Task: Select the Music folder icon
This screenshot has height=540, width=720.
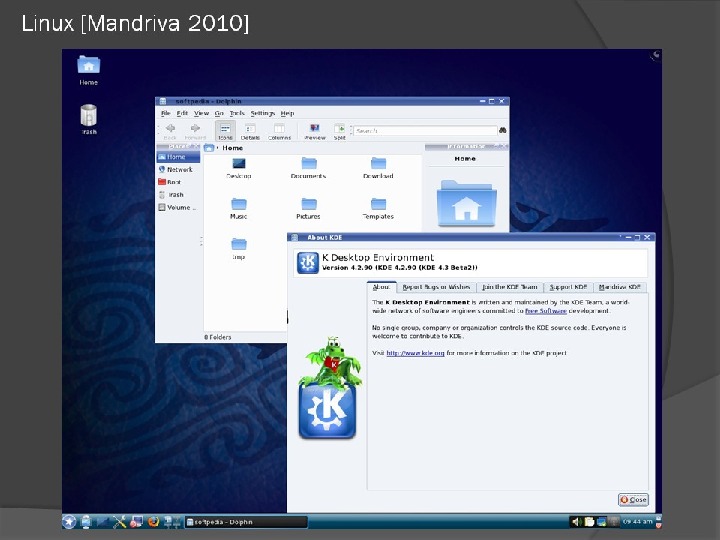Action: point(239,203)
